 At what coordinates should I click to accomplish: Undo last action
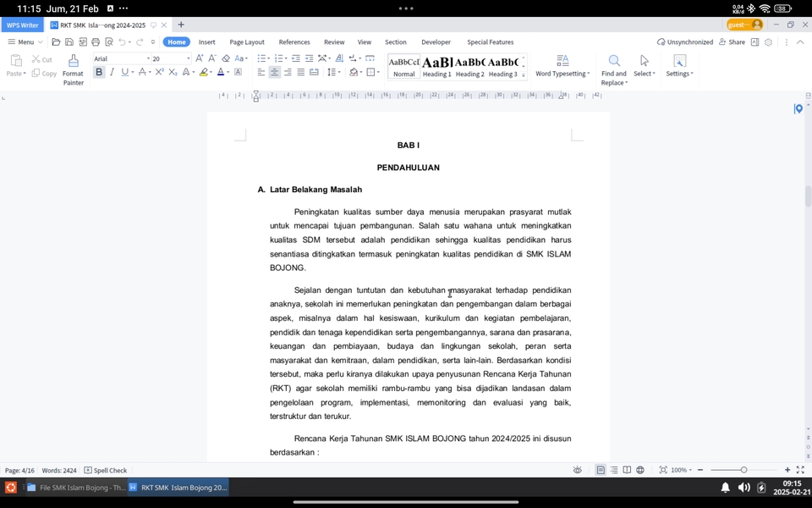122,42
